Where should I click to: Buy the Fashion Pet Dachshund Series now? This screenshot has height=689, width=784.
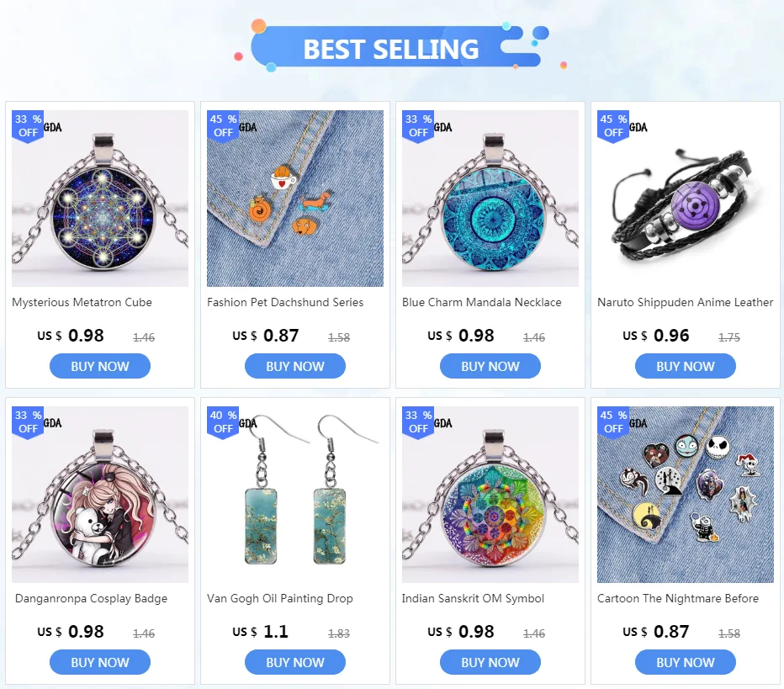[x=295, y=366]
